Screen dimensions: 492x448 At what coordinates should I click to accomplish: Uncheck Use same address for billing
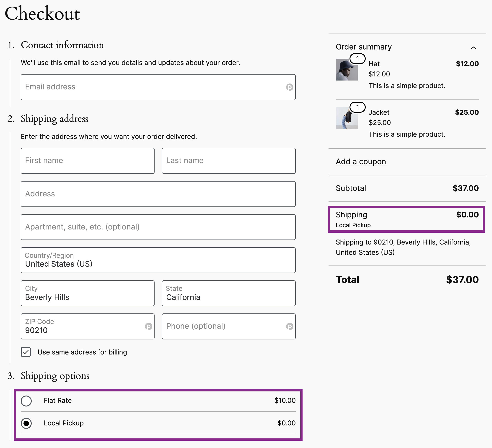[26, 352]
